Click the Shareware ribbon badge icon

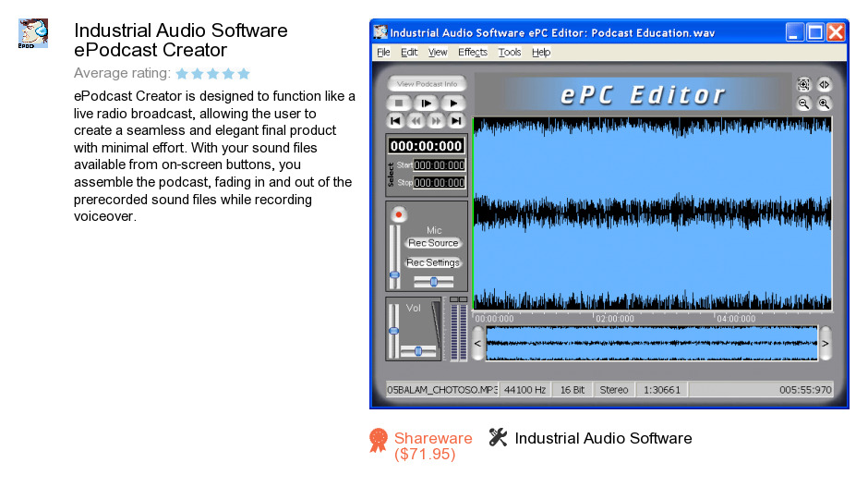pyautogui.click(x=379, y=441)
